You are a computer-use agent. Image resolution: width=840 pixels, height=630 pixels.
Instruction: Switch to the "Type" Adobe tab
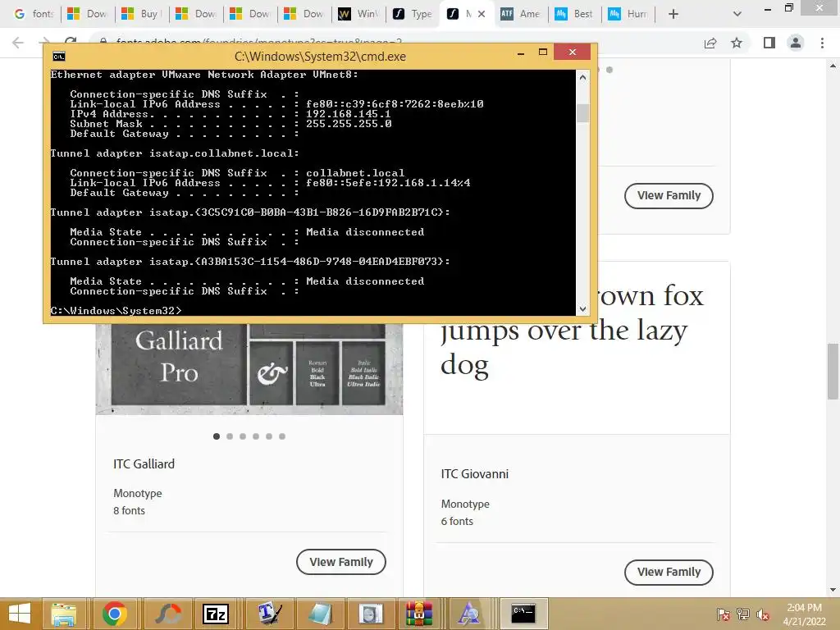pyautogui.click(x=413, y=14)
